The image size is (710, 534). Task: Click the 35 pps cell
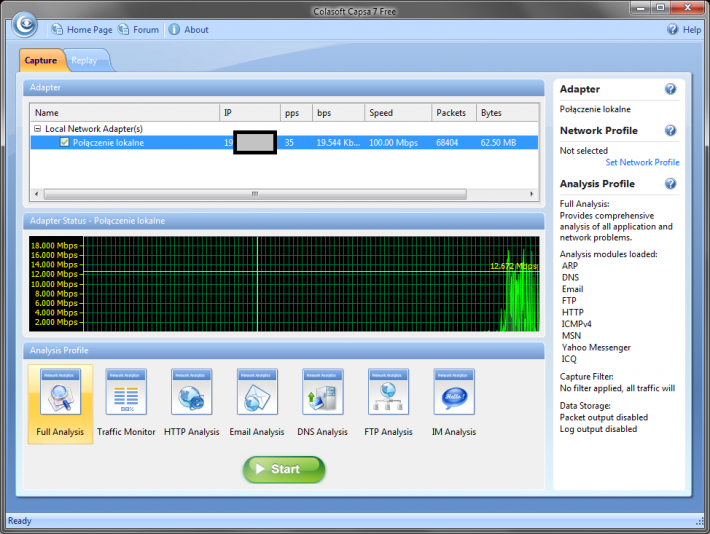click(x=289, y=143)
